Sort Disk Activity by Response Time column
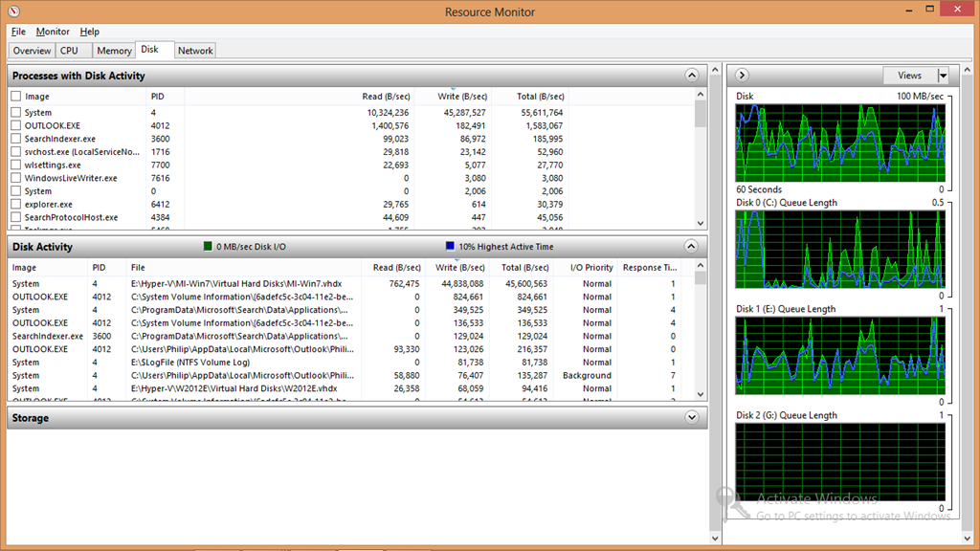The width and height of the screenshot is (980, 551). [x=649, y=268]
